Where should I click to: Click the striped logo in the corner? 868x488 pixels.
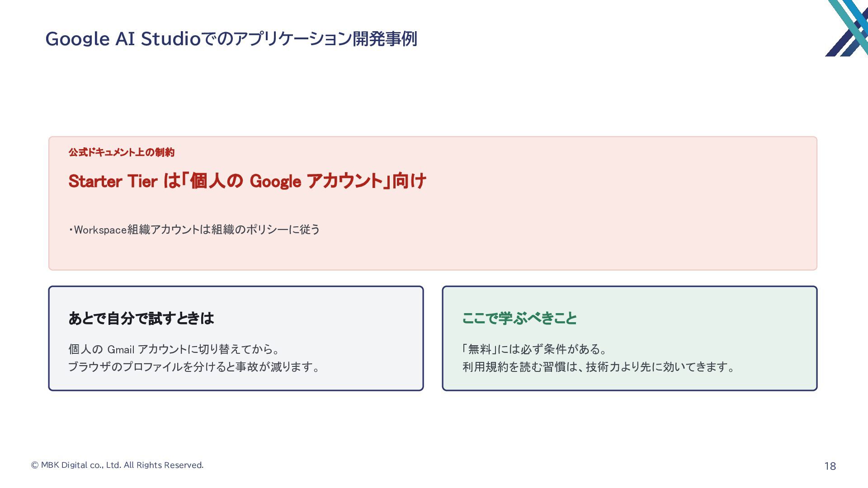[846, 28]
